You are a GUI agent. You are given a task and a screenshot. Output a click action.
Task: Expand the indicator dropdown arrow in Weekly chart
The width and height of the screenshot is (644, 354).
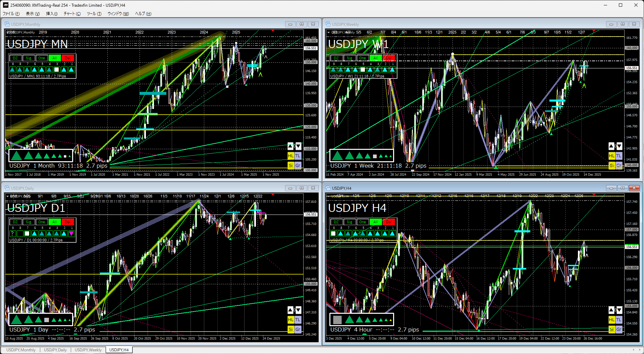328,33
